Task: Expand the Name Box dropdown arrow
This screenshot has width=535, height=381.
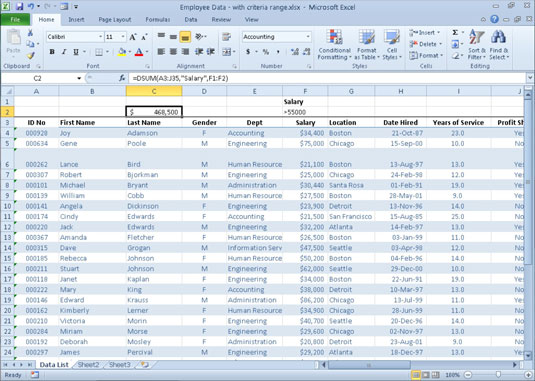Action: click(x=79, y=78)
